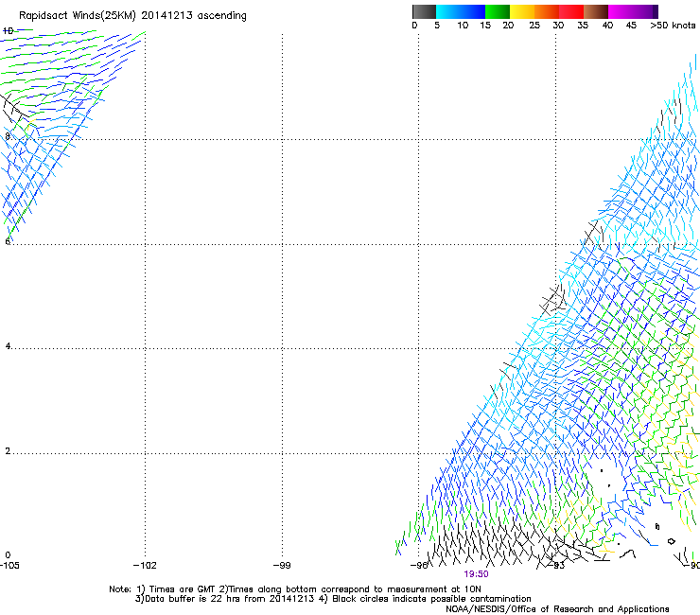Select the green 15-20 knots color segment
Viewport: 700px width, 615px height.
tap(498, 11)
